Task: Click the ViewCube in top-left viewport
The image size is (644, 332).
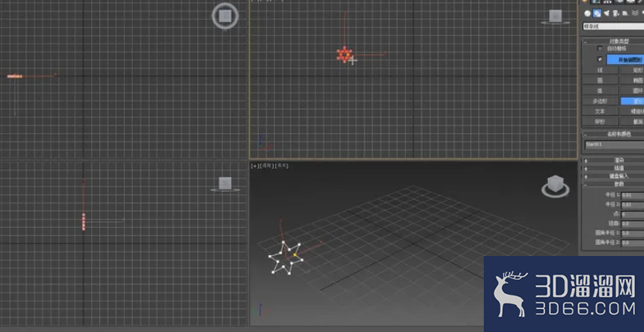Action: point(225,16)
